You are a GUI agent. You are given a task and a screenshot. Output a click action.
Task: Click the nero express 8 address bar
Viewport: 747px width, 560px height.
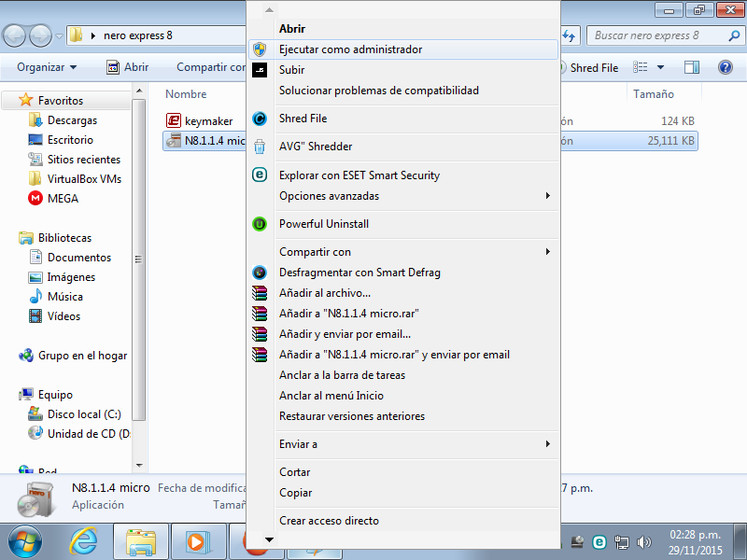157,35
